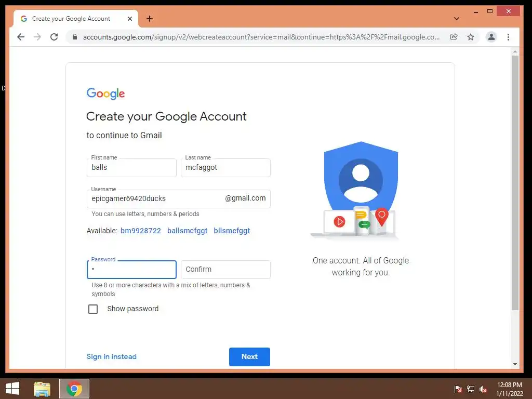Choose suggested username bllsmcfggt
This screenshot has height=399, width=532.
pos(232,231)
